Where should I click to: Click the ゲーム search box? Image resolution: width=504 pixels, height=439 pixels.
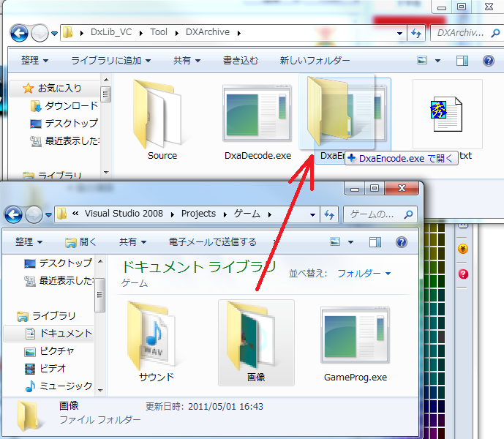tap(380, 214)
